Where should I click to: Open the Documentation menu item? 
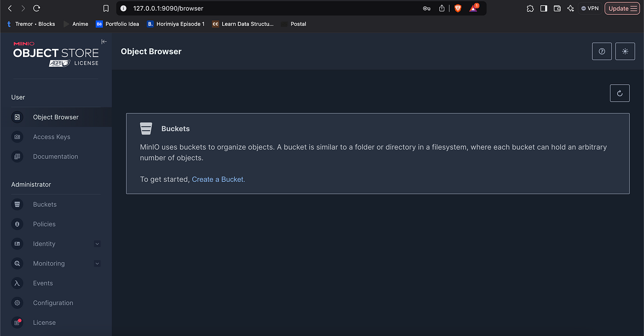[56, 156]
